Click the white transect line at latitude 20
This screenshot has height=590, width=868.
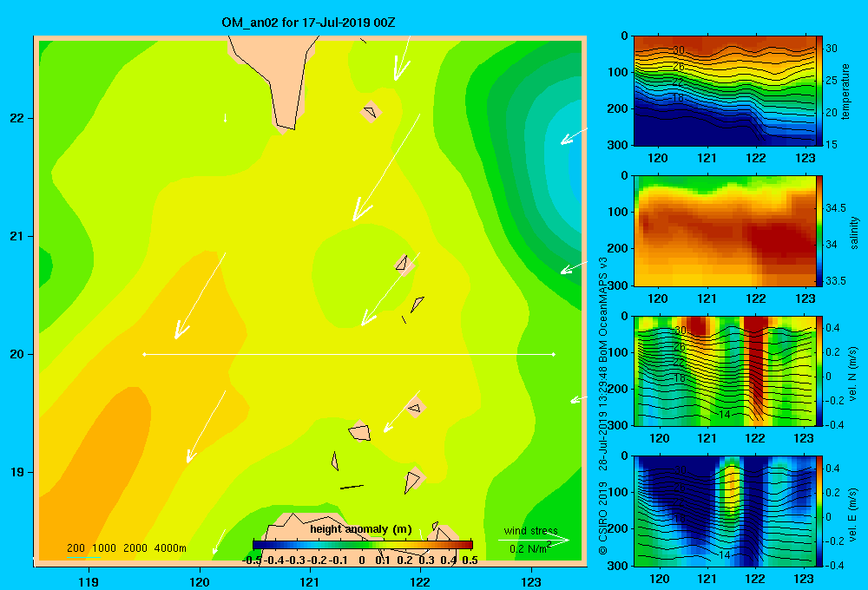pos(349,354)
